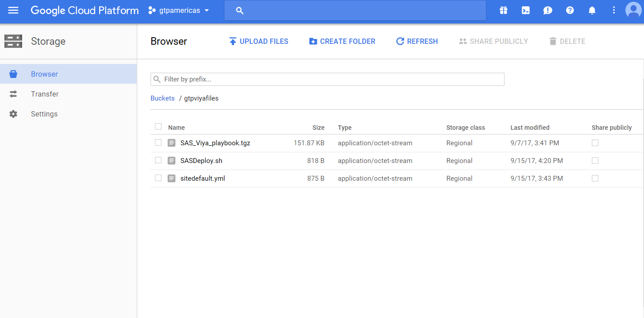The width and height of the screenshot is (644, 318).
Task: Open the Buckets breadcrumb link
Action: pyautogui.click(x=162, y=98)
